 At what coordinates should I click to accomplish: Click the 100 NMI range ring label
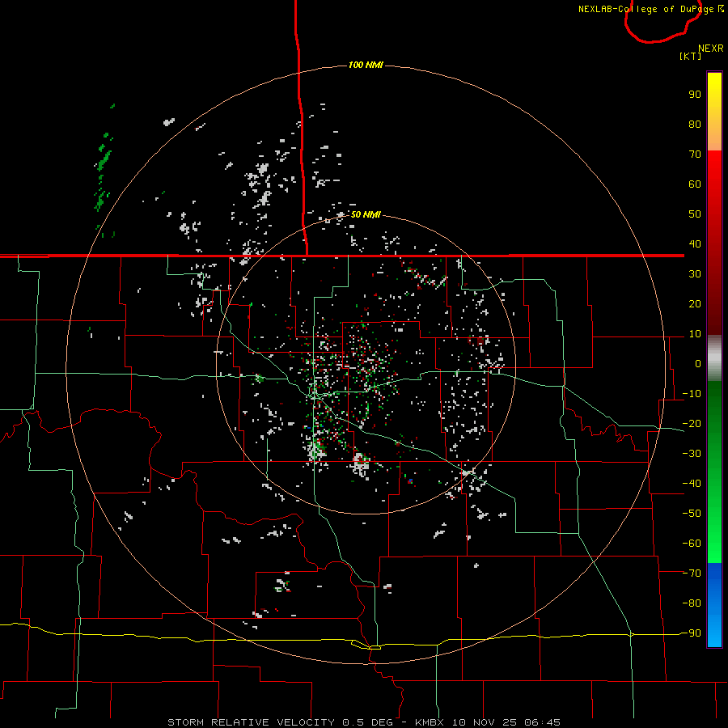pyautogui.click(x=366, y=65)
